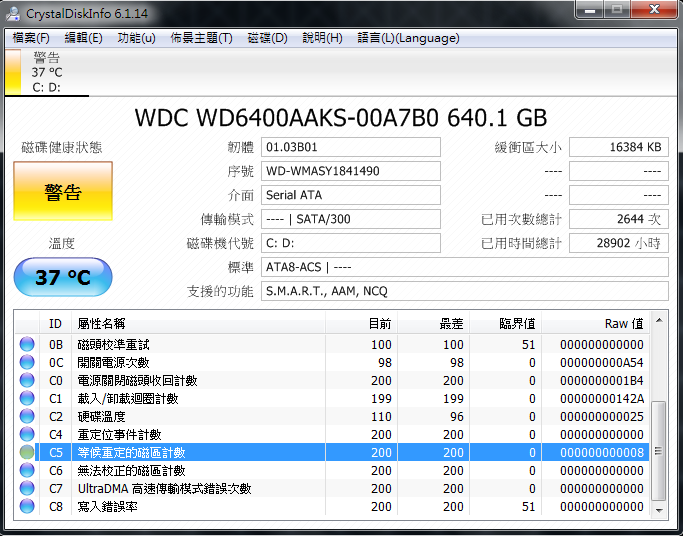Click the standard field ATA8-ACS
The image size is (683, 536).
(465, 267)
